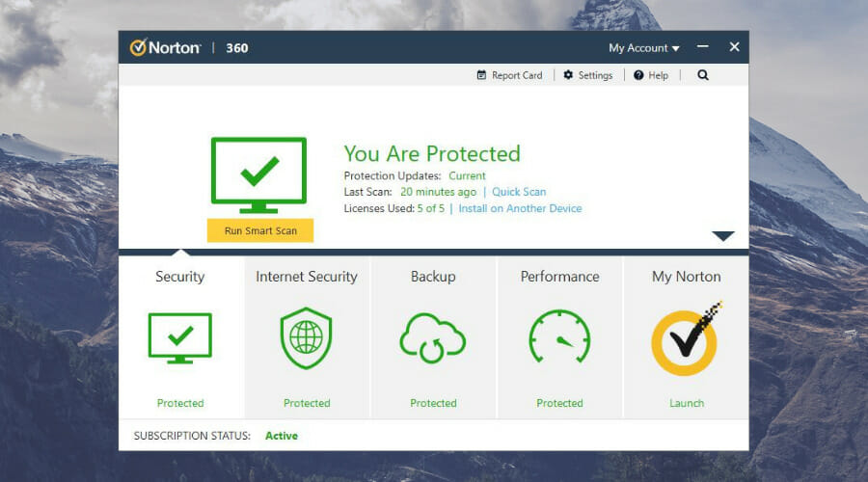Image resolution: width=868 pixels, height=482 pixels.
Task: Click the Quick Scan link
Action: [x=519, y=192]
